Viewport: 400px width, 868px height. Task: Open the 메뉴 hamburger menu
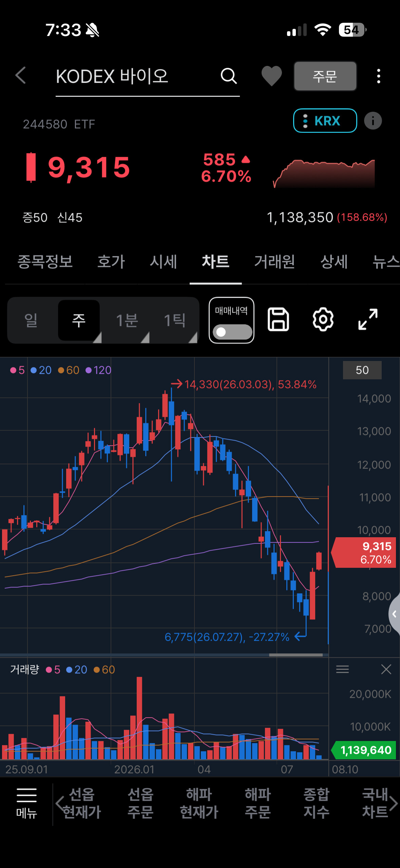[26, 803]
